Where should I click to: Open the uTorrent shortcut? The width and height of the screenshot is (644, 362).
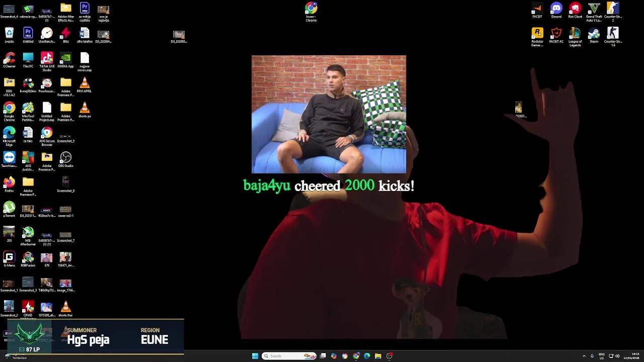click(9, 210)
